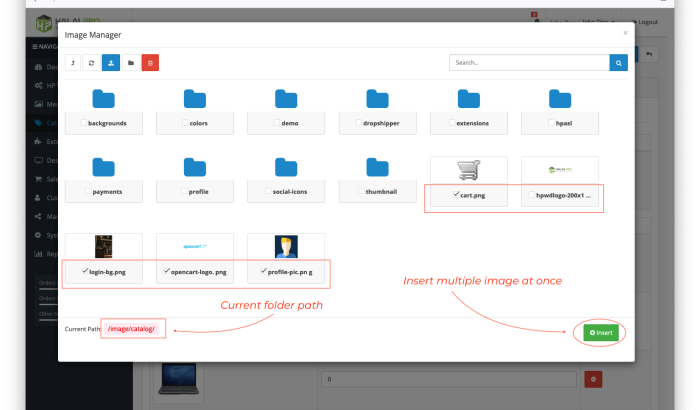Open the profile folder icon
The height and width of the screenshot is (410, 700).
195,167
